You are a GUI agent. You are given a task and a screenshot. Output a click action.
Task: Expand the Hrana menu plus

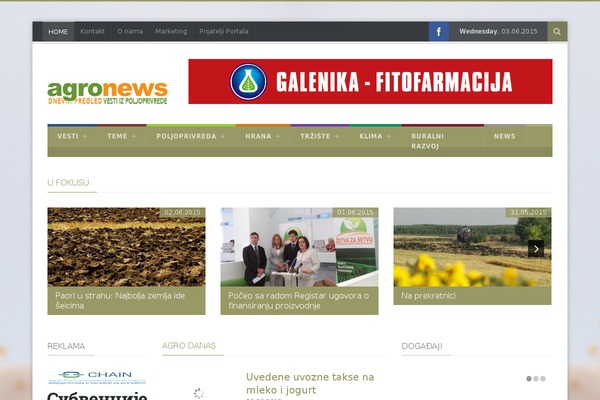(278, 136)
